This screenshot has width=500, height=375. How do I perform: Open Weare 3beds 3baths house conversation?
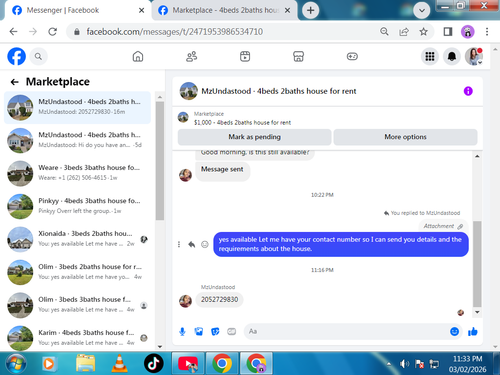(x=77, y=173)
